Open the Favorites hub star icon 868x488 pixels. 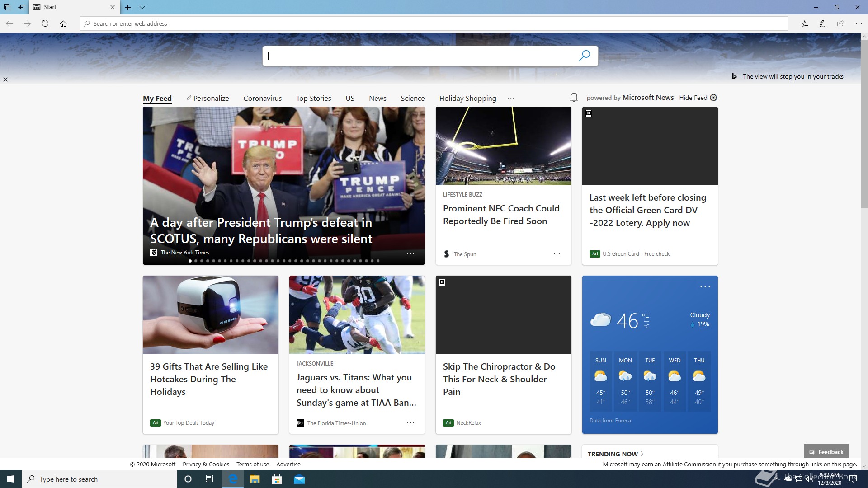[x=805, y=23]
